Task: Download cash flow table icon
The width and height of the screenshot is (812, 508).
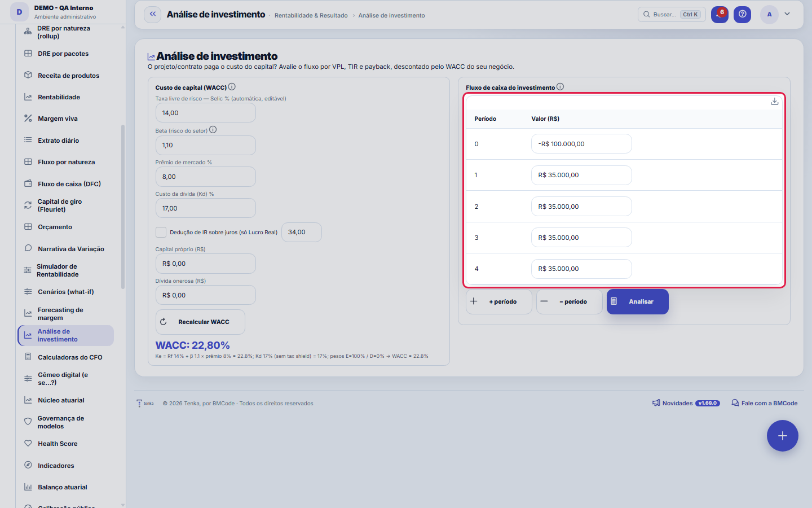Action: point(774,102)
